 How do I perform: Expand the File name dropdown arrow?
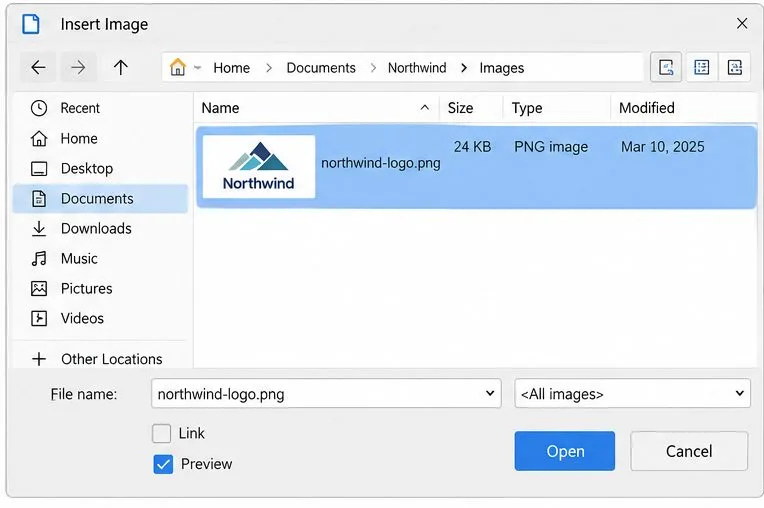(x=490, y=393)
